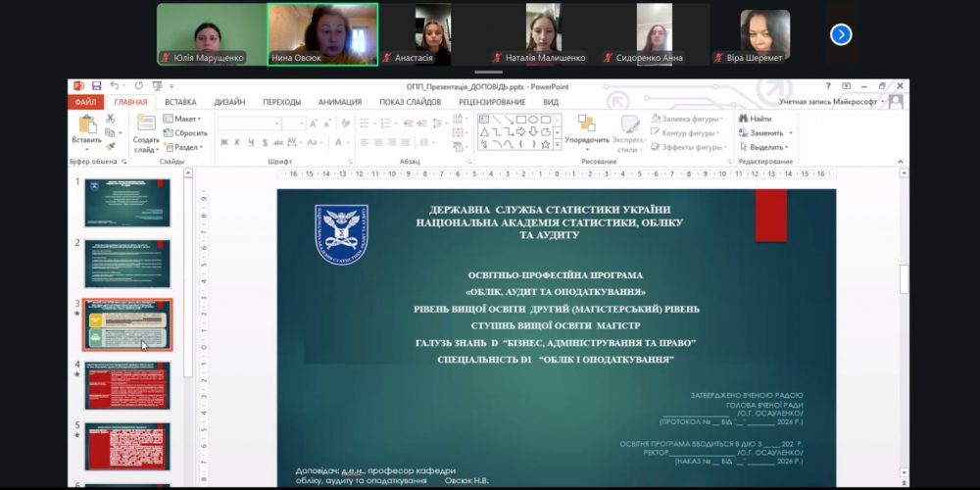The width and height of the screenshot is (980, 490).
Task: Open the text direction option
Action: click(x=458, y=119)
